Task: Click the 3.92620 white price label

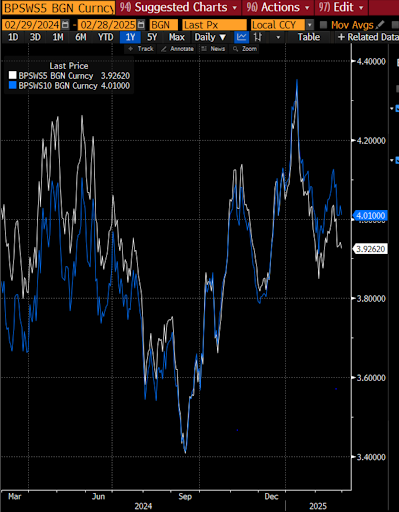Action: 370,249
